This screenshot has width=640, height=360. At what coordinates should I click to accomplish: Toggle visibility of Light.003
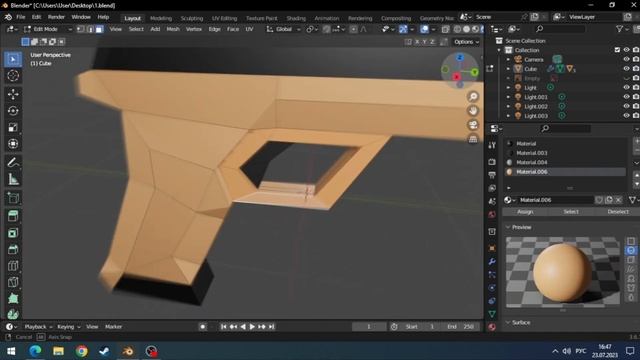(626, 116)
